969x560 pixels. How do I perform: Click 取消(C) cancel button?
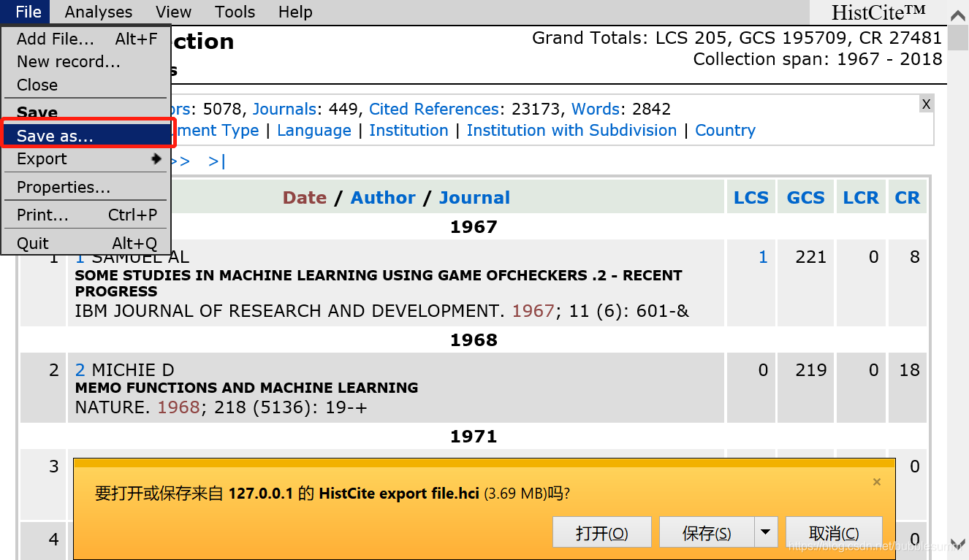click(834, 532)
